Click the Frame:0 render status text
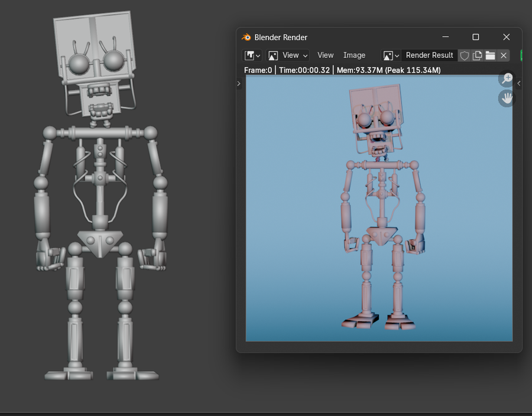This screenshot has height=416, width=532. (258, 70)
